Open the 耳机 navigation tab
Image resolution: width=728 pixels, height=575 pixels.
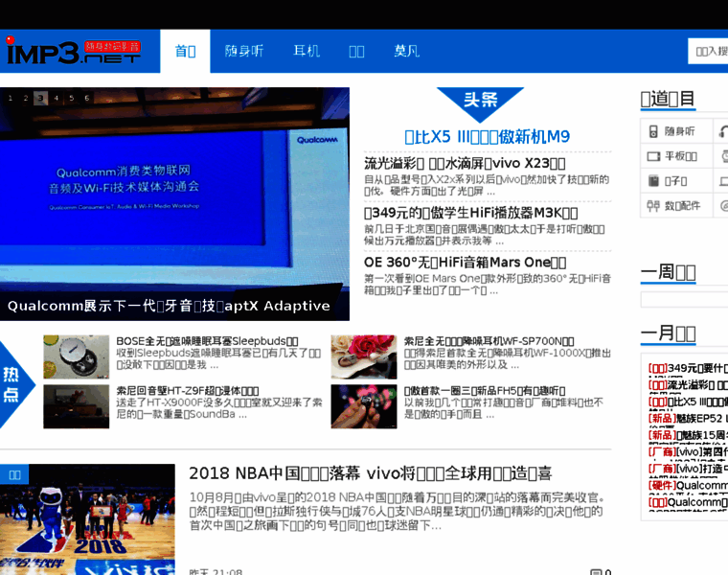[x=307, y=51]
